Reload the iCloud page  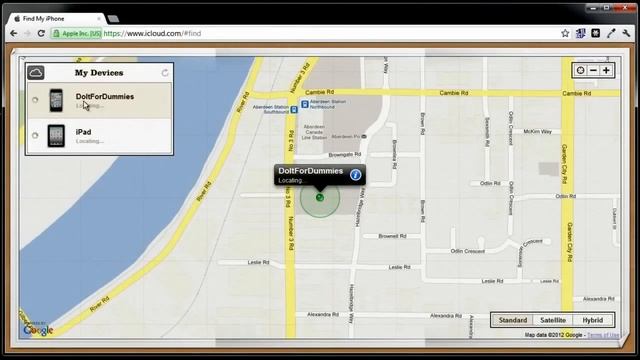(x=41, y=33)
